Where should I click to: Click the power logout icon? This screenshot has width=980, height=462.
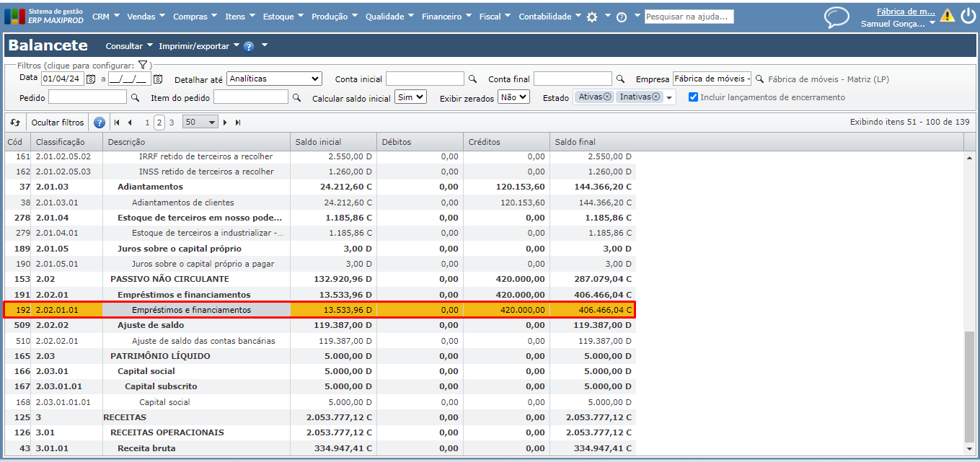[x=968, y=16]
